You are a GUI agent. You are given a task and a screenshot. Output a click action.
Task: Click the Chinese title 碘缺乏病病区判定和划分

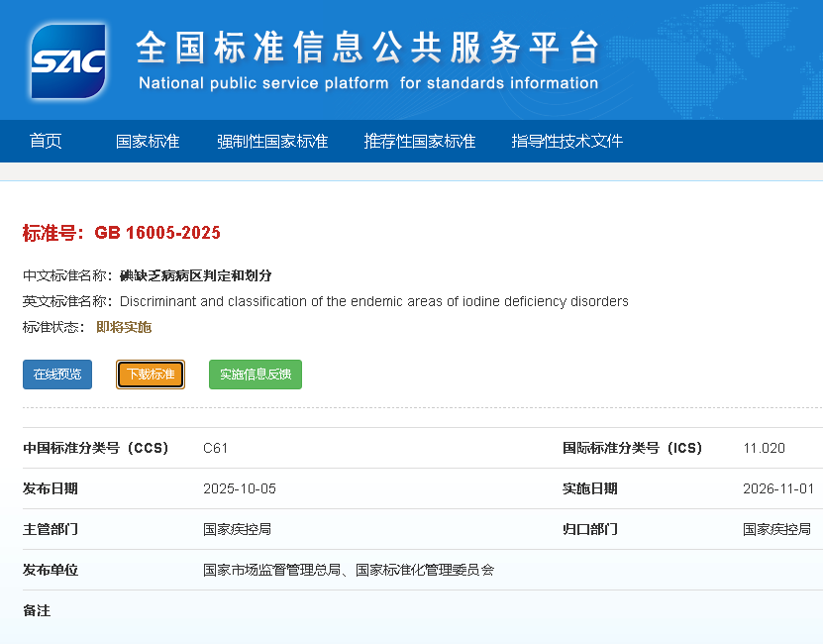pos(195,275)
